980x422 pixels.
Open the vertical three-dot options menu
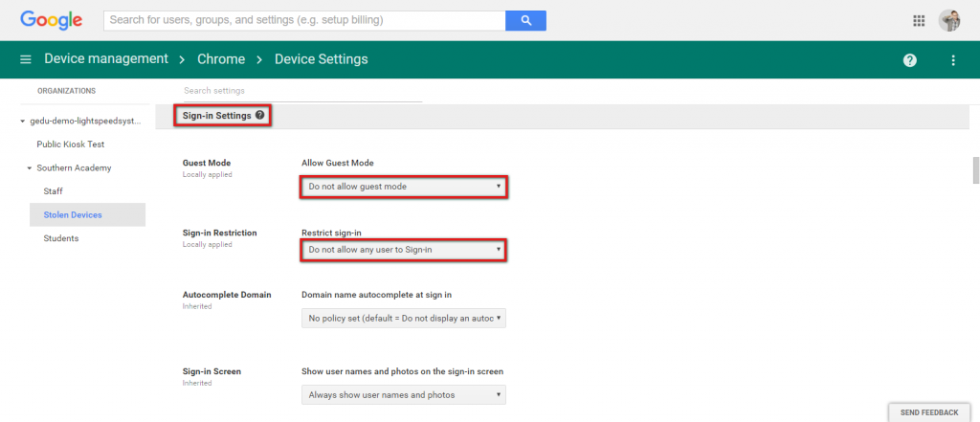click(x=953, y=60)
